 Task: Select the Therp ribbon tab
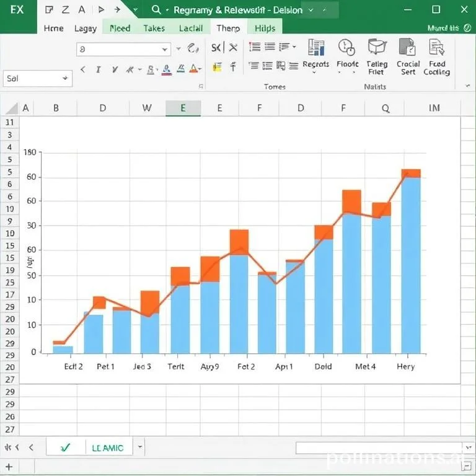pyautogui.click(x=228, y=29)
